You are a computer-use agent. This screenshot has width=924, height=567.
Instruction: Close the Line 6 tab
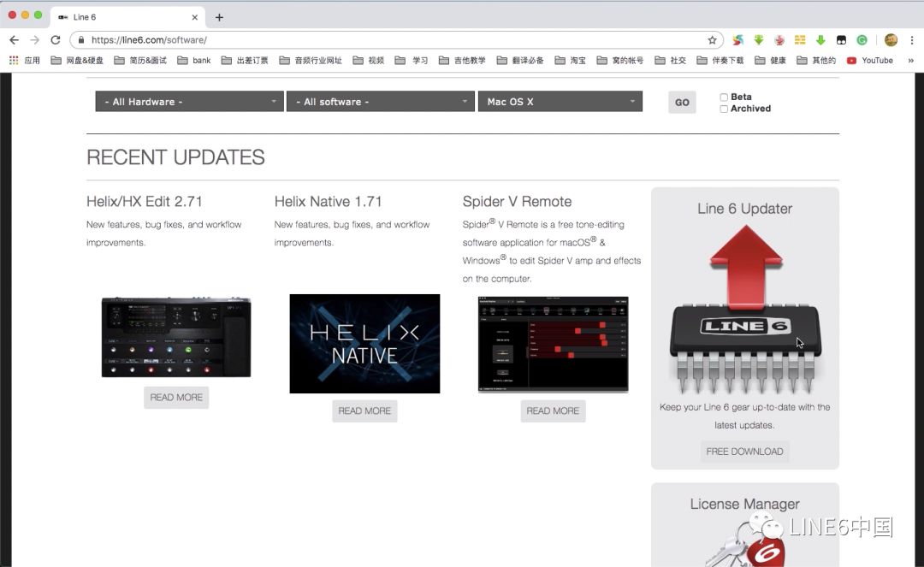[194, 17]
